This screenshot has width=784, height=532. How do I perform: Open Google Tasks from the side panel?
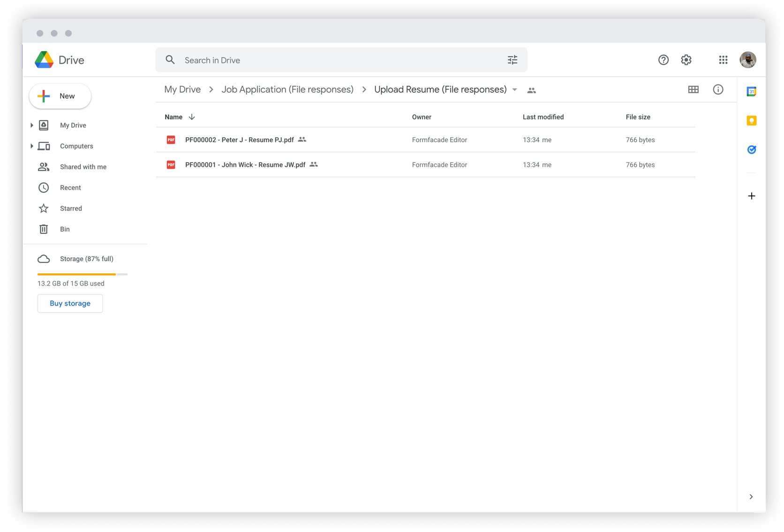752,150
